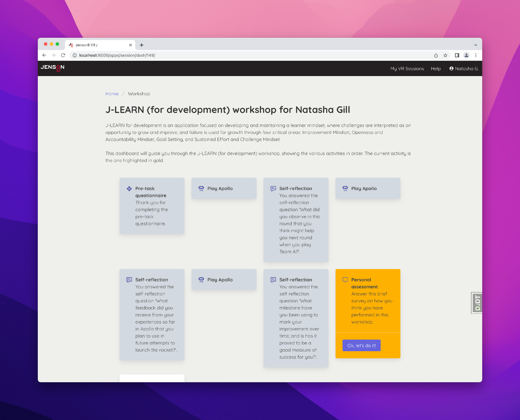
Task: Open My VR Sessions in the navbar
Action: coord(407,69)
